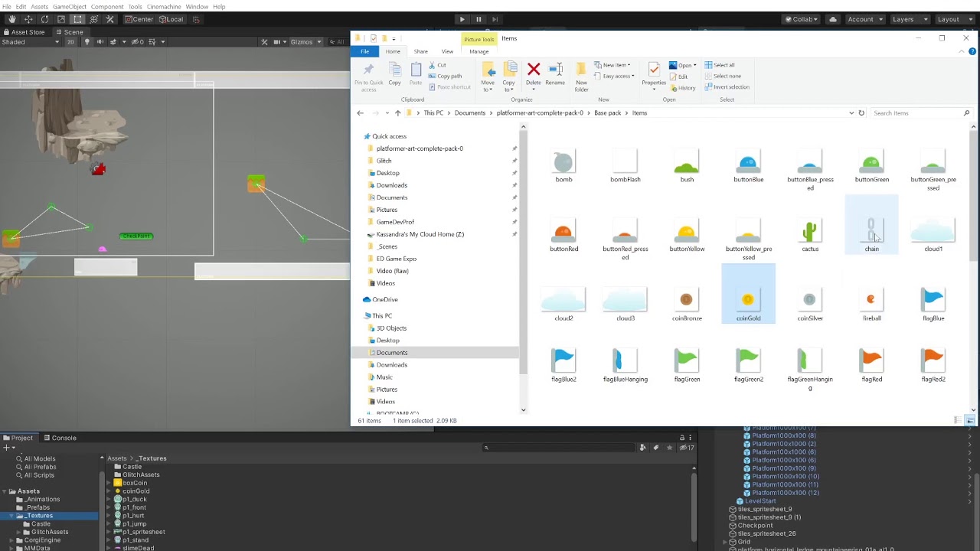Select the Unity Scale tool
The height and width of the screenshot is (551, 980).
(60, 19)
